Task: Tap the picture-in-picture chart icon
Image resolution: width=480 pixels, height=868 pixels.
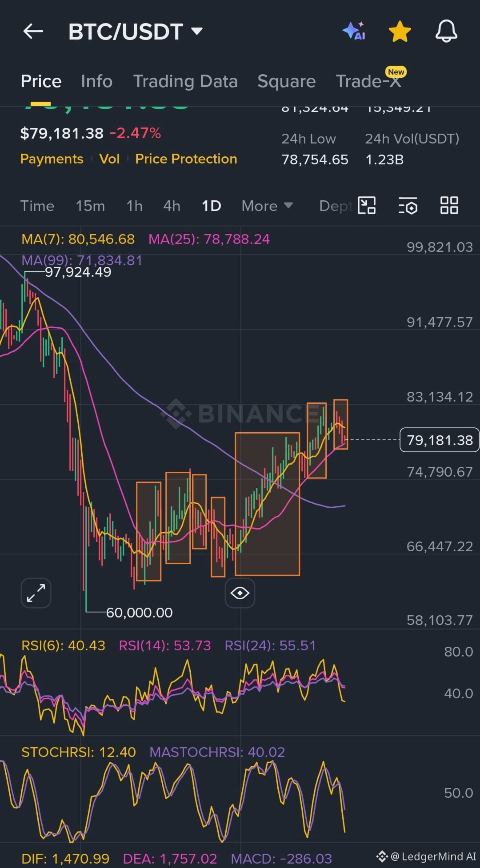Action: click(x=367, y=206)
